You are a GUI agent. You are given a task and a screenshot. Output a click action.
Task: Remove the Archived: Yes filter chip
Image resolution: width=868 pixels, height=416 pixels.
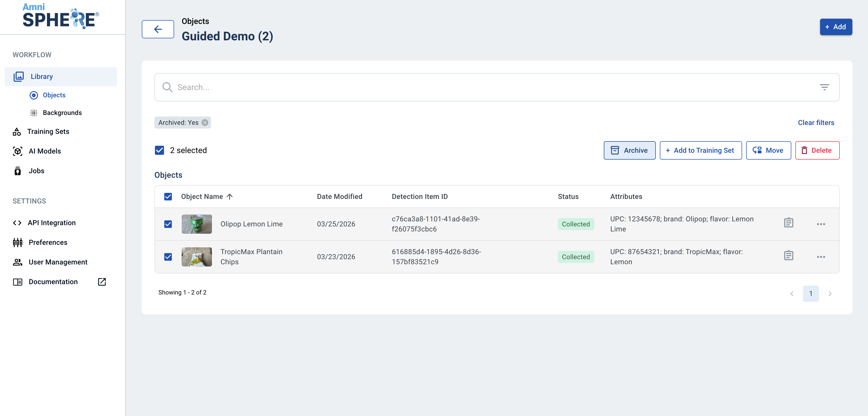(x=205, y=123)
